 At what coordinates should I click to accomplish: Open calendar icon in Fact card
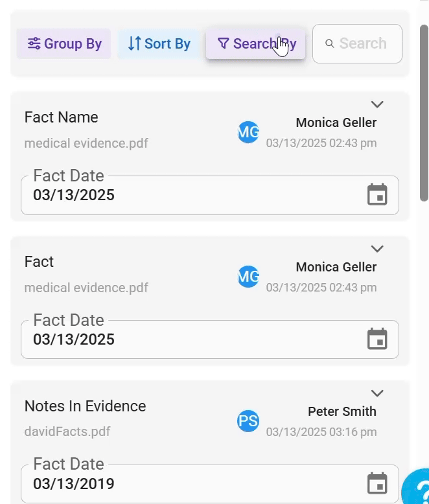pos(377,339)
